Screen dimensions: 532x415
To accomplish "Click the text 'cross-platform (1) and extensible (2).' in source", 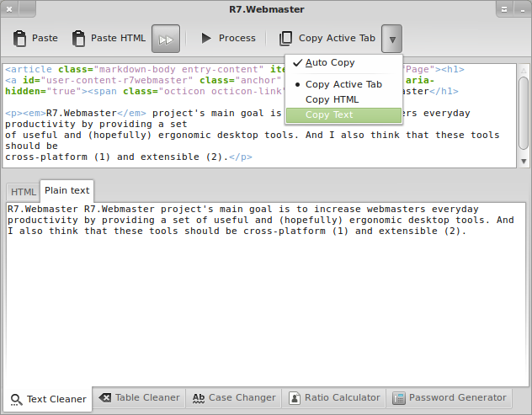I will [x=117, y=157].
